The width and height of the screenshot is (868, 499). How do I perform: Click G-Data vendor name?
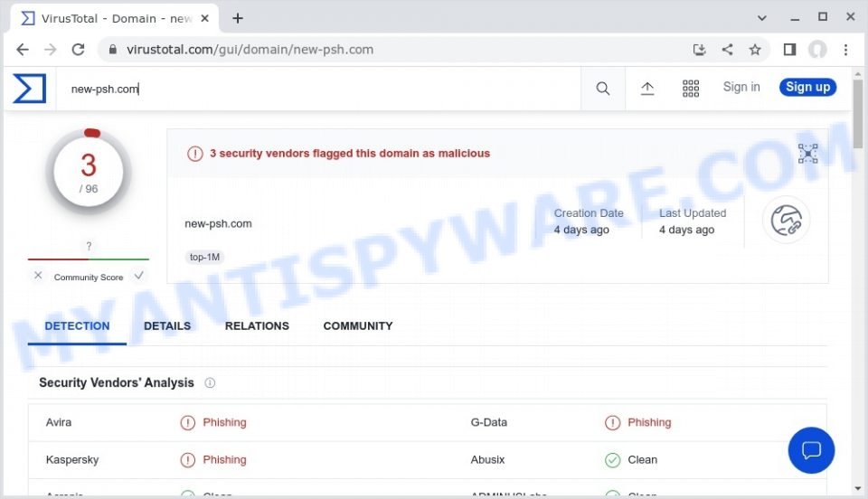(489, 423)
